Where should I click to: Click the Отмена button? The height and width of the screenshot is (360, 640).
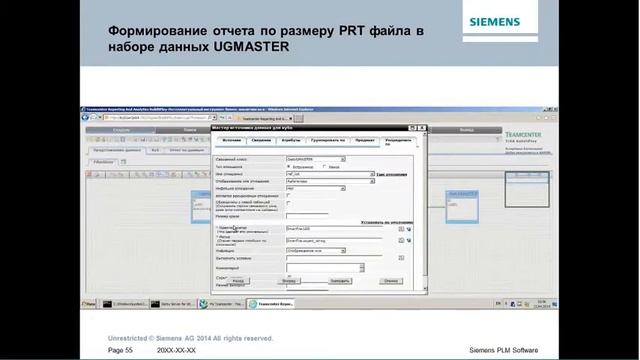391,281
